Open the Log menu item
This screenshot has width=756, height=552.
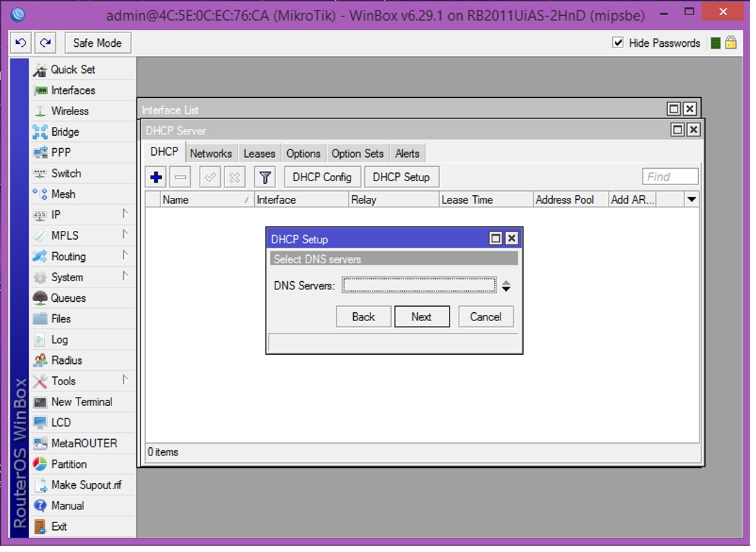pyautogui.click(x=82, y=339)
